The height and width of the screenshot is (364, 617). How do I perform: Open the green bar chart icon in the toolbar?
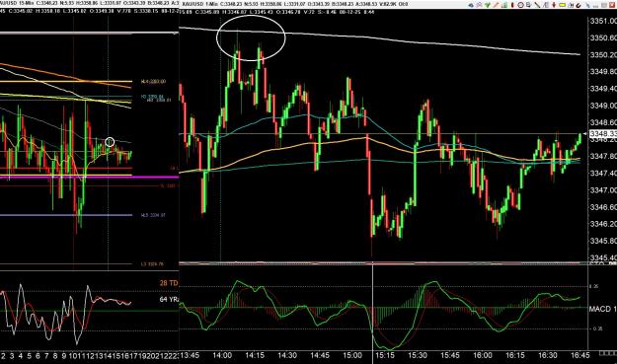point(504,5)
